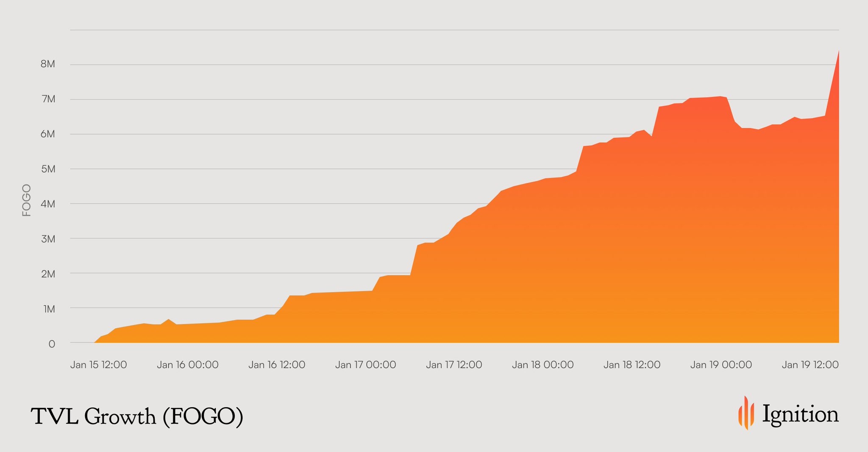The height and width of the screenshot is (452, 868).
Task: Click the Jan 19 12:00 axis label
Action: [810, 365]
